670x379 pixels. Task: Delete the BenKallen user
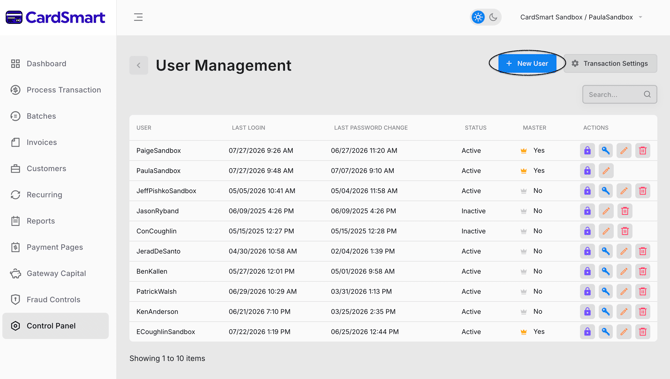tap(643, 271)
